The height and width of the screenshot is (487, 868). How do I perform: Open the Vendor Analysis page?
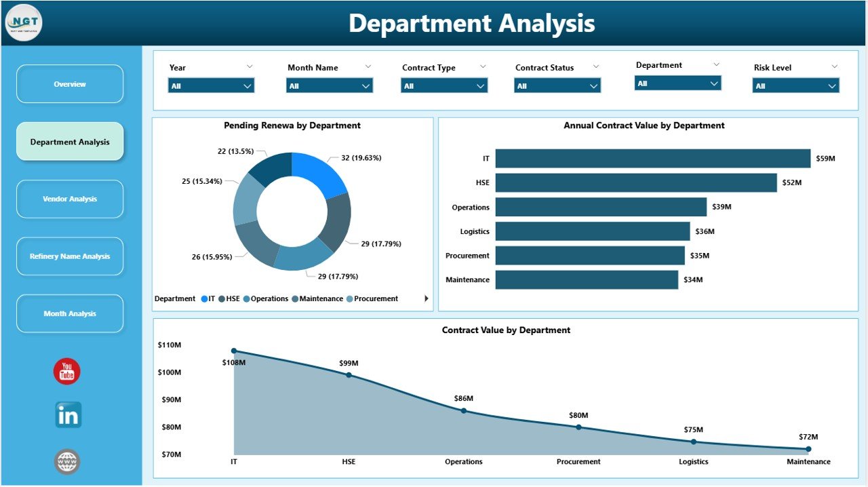[70, 199]
